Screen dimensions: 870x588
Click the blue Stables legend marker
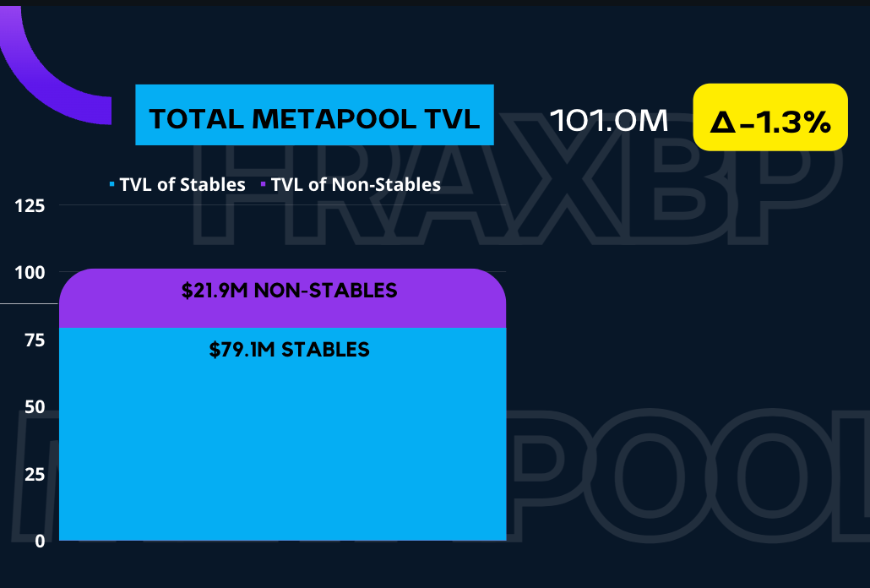click(x=111, y=183)
